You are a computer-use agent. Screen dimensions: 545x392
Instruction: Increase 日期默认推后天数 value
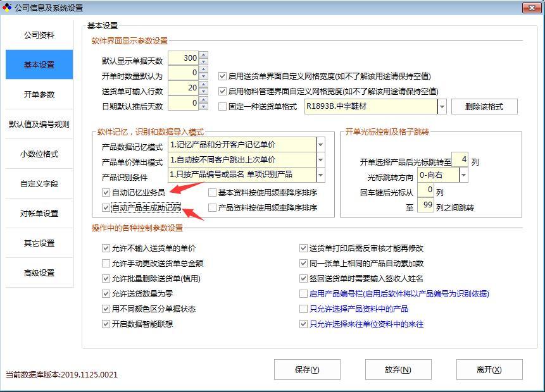pyautogui.click(x=204, y=100)
